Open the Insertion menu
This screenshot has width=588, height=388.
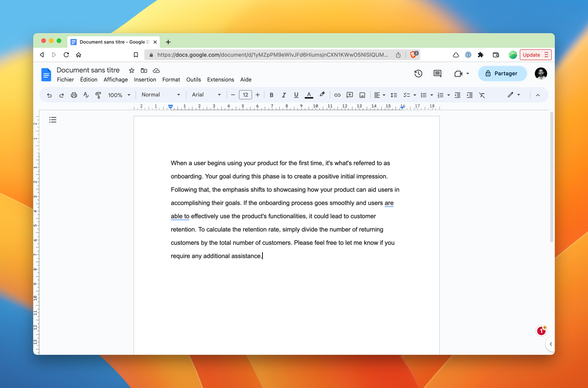(145, 80)
